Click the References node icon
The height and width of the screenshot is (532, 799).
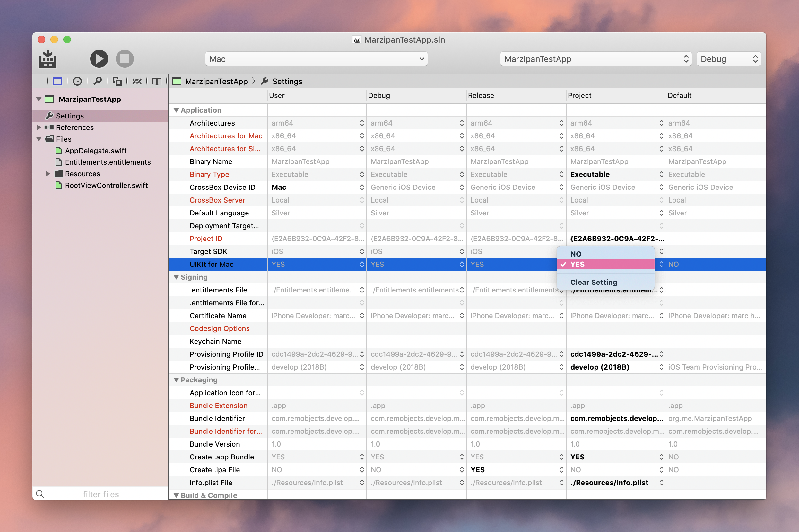[x=49, y=127]
